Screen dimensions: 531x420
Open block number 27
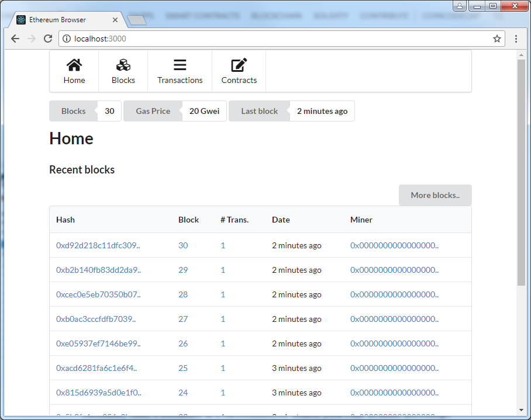(x=183, y=319)
